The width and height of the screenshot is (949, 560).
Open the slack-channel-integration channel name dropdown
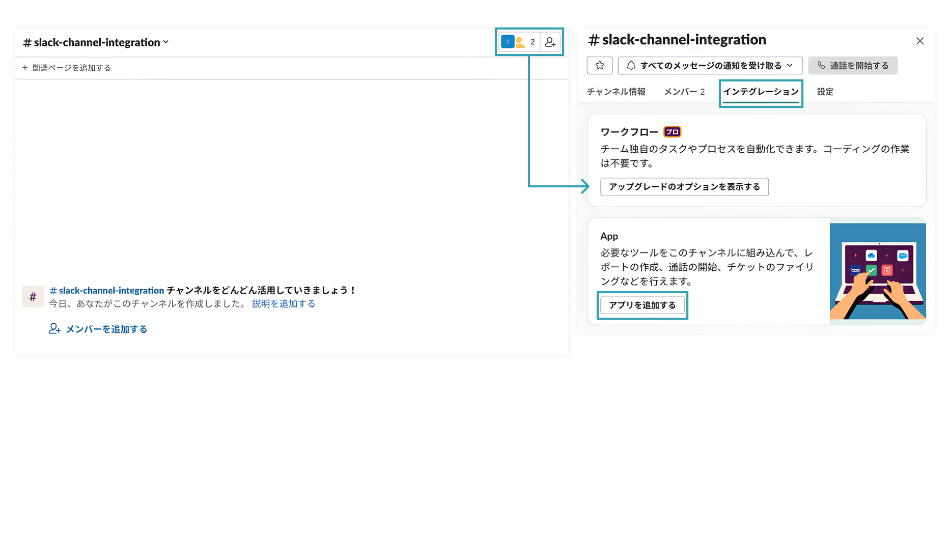pos(96,42)
